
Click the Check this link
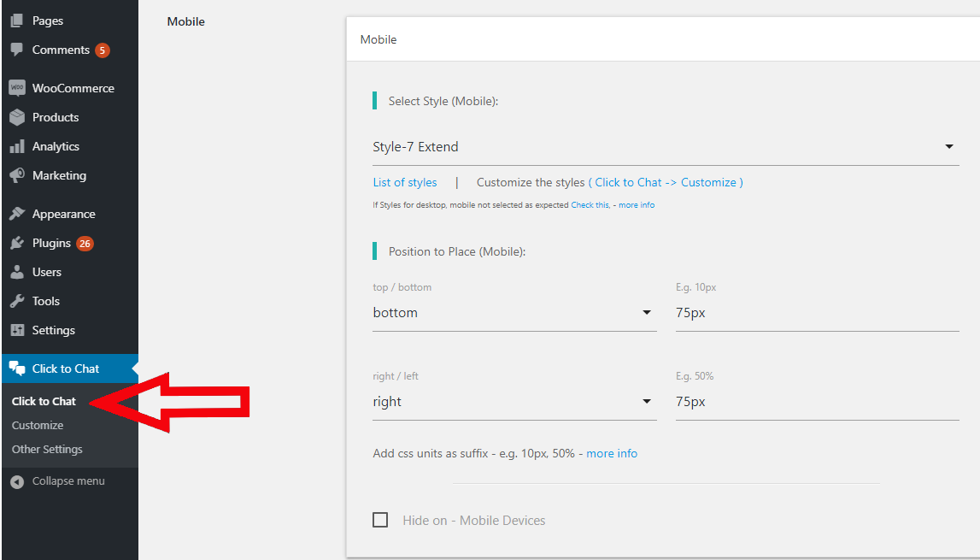pos(590,205)
